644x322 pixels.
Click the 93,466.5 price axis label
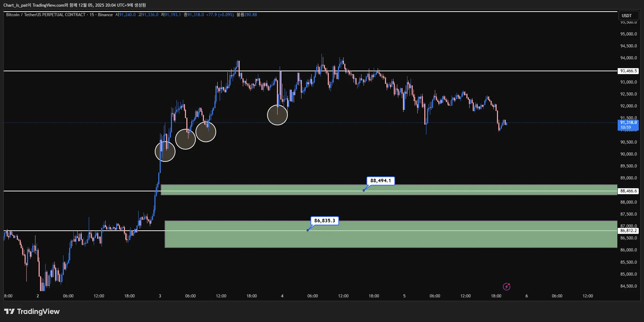(x=628, y=71)
